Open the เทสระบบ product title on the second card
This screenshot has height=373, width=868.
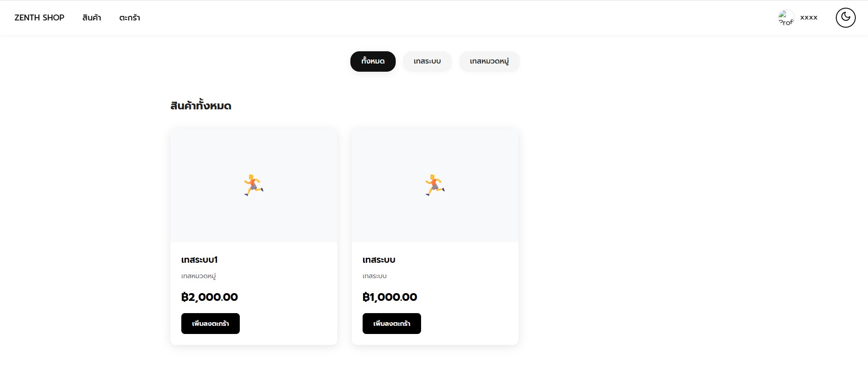tap(379, 260)
